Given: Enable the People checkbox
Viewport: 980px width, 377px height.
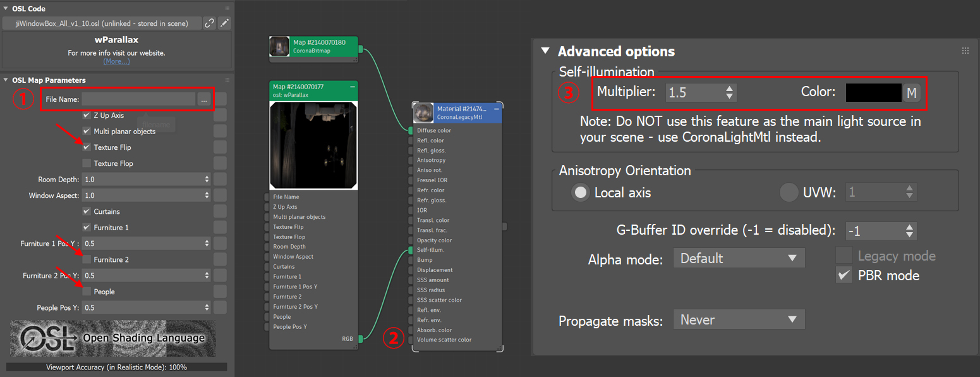Looking at the screenshot, I should 87,292.
